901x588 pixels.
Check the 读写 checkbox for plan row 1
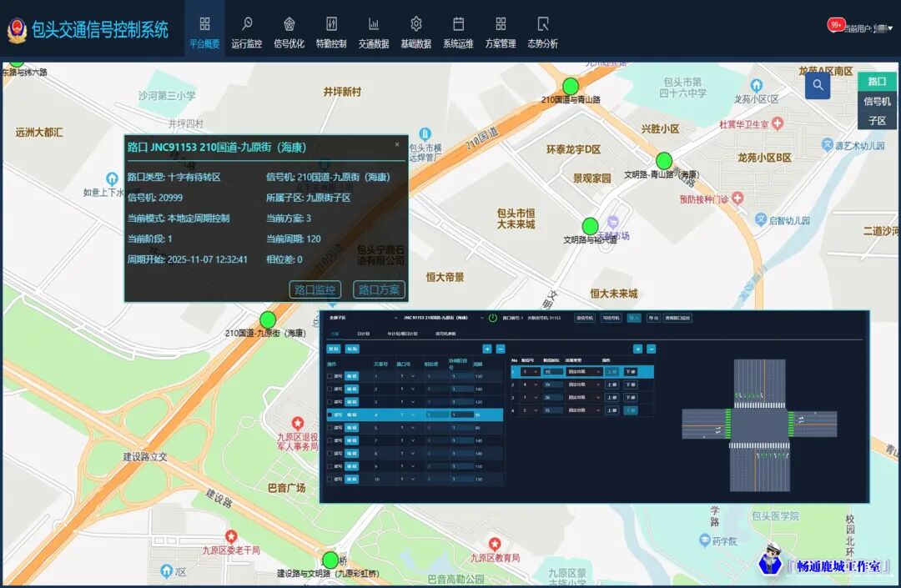330,376
